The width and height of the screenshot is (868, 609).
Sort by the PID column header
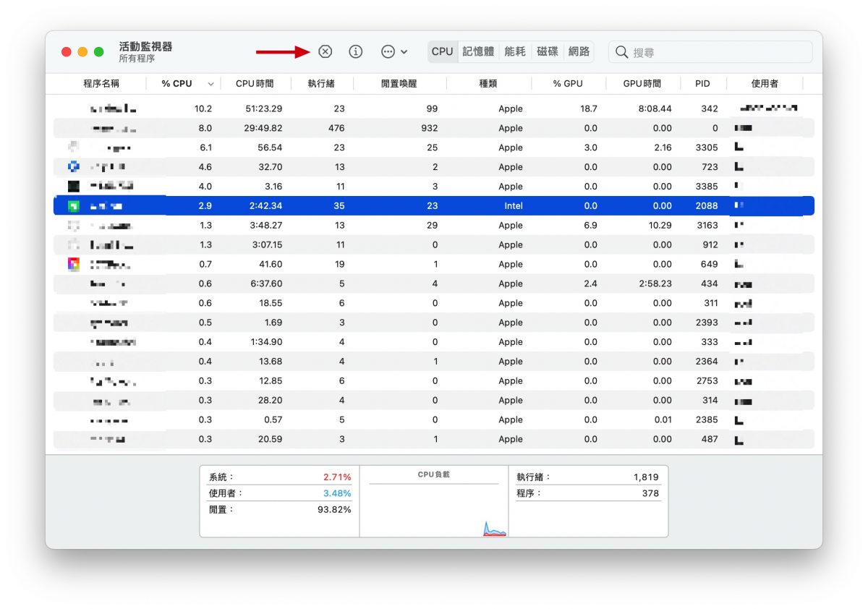(702, 83)
